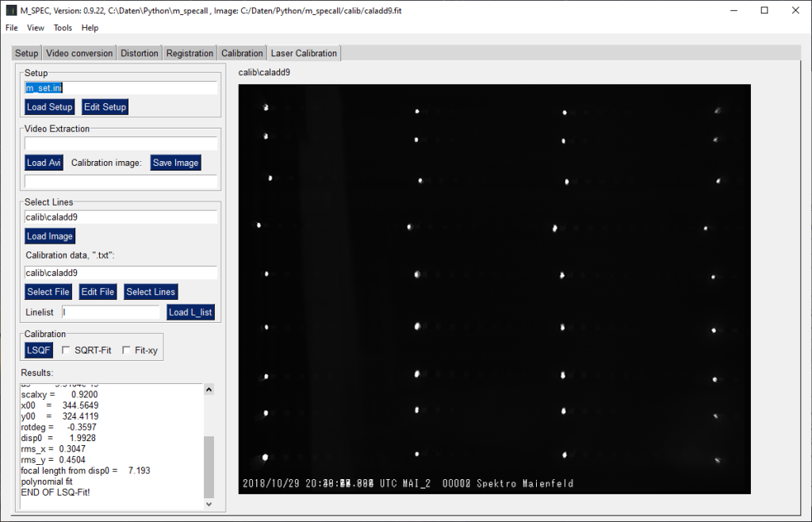The image size is (812, 522).
Task: Toggle the Fit-xy checkbox
Action: (x=127, y=350)
